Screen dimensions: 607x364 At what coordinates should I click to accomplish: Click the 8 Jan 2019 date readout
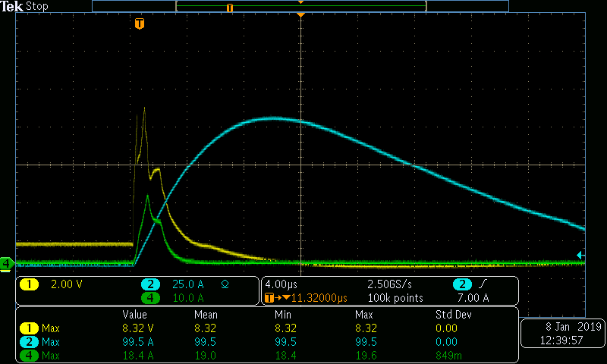tap(574, 327)
